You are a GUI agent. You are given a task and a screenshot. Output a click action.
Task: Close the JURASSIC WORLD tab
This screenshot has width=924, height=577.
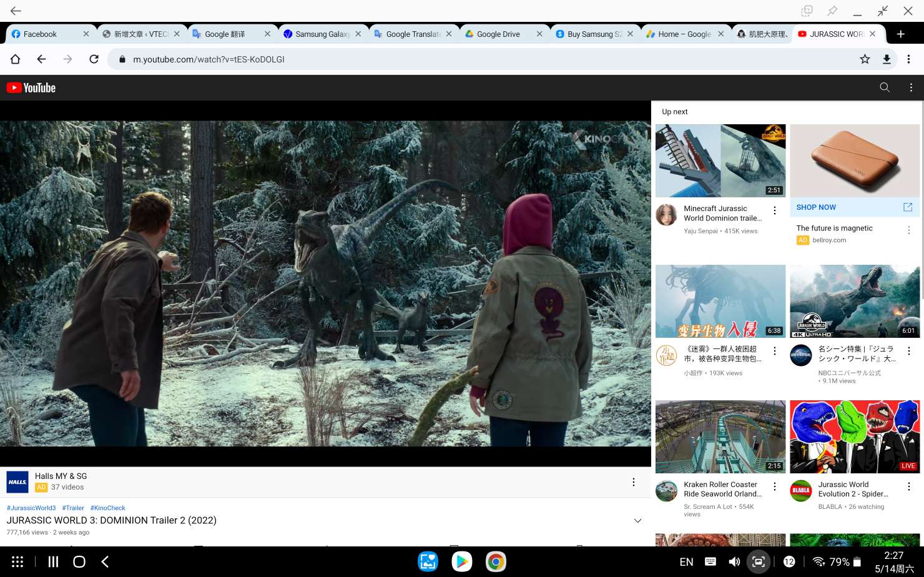tap(873, 34)
